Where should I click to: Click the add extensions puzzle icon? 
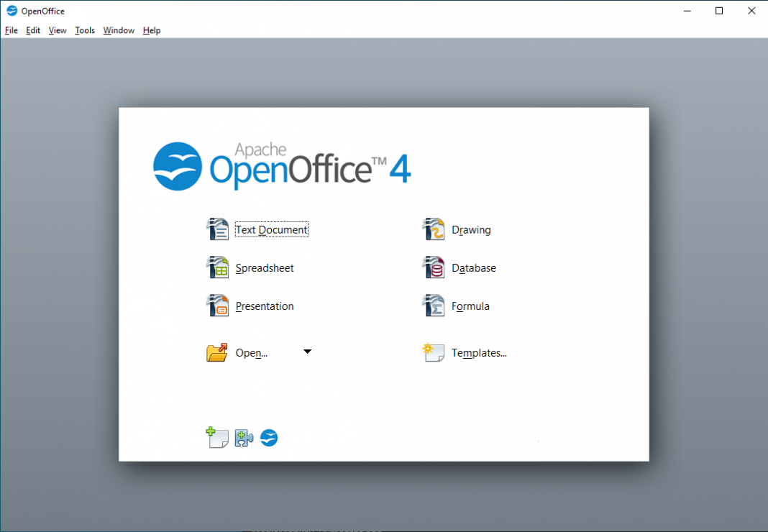point(243,437)
